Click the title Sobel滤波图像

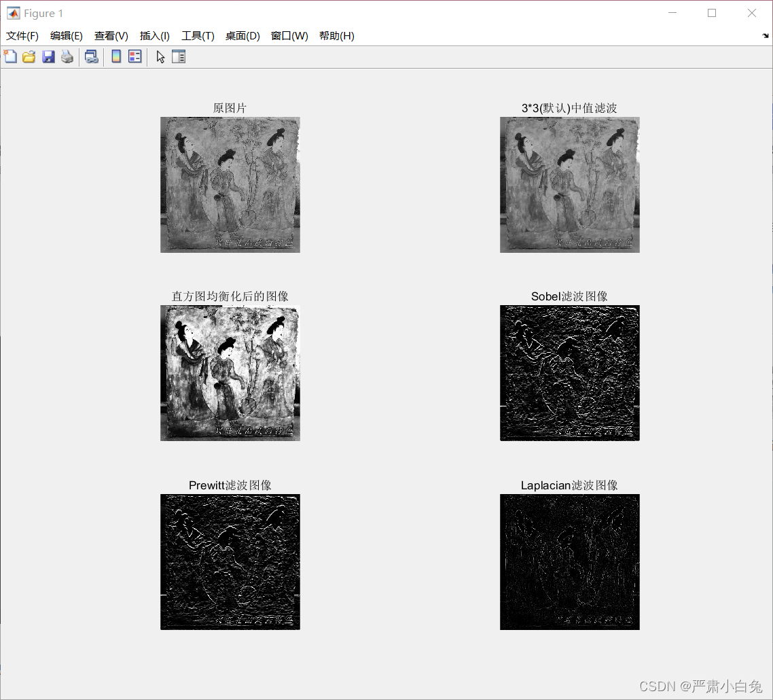569,296
